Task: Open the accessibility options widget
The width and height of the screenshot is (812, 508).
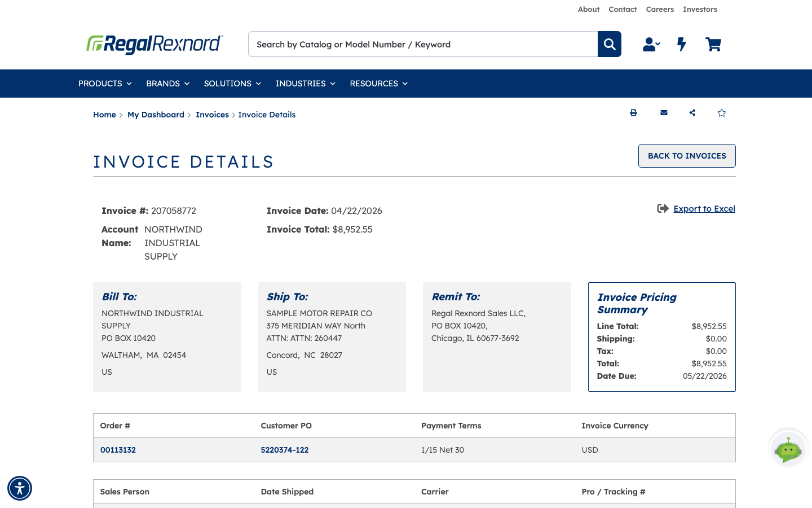Action: coord(20,488)
